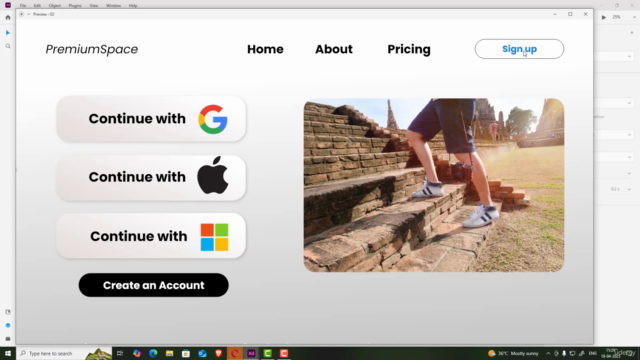
Task: Maximize the Preview window
Action: click(x=570, y=14)
